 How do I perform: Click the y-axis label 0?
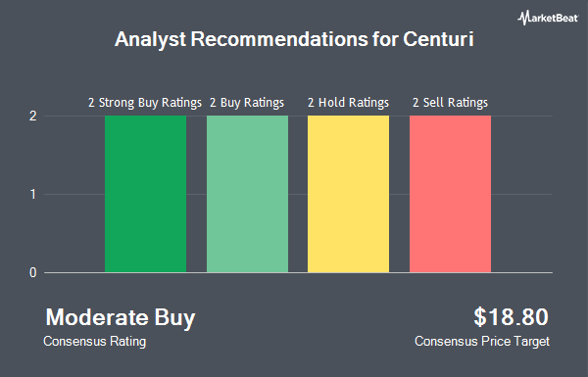tap(33, 272)
